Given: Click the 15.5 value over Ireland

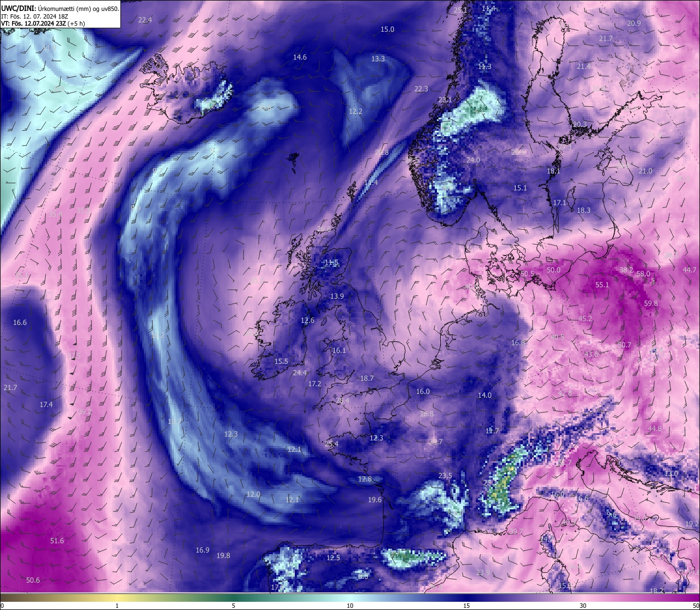Looking at the screenshot, I should coord(281,362).
